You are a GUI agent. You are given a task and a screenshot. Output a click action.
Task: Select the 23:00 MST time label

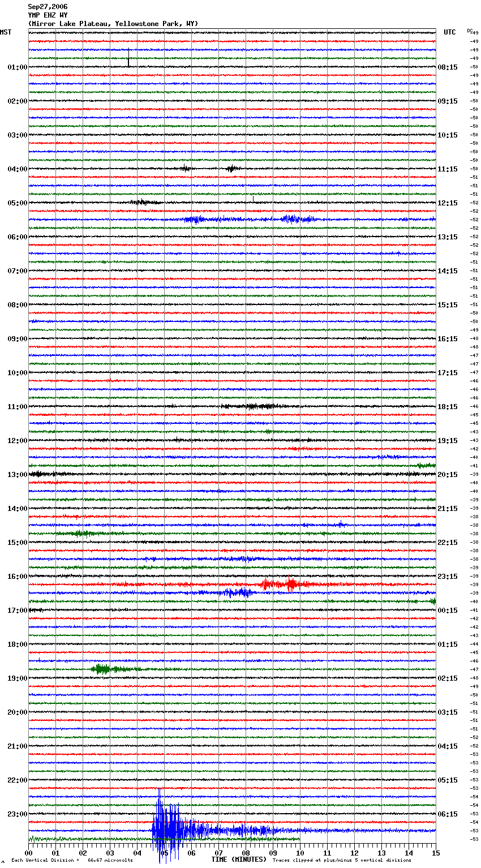pos(18,814)
